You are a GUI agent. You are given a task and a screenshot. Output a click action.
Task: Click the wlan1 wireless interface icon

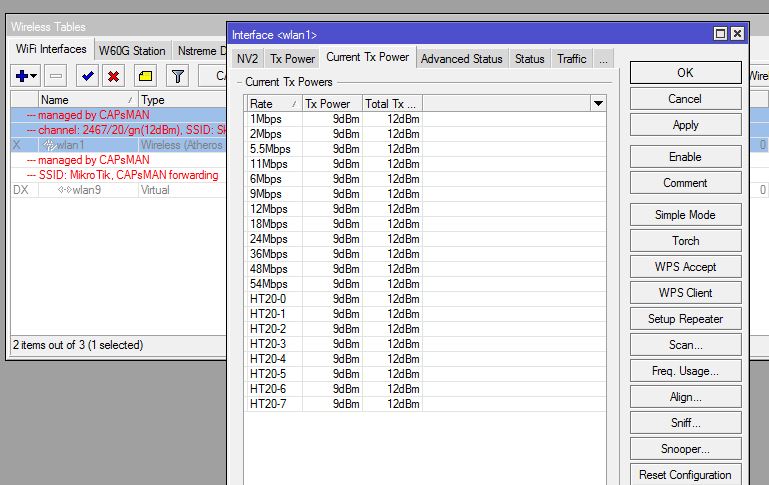tap(48, 145)
